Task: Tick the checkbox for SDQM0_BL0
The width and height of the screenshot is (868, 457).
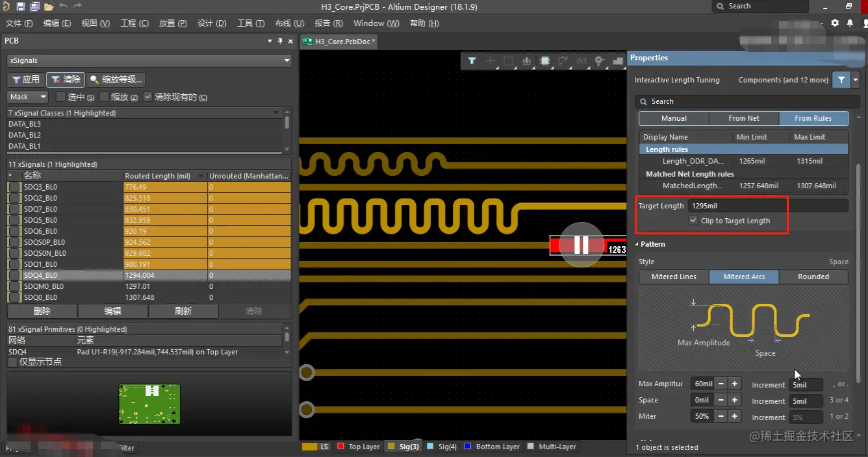Action: coord(14,286)
